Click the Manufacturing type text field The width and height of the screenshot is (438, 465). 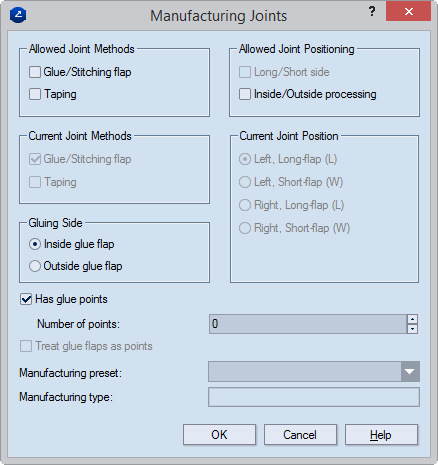pyautogui.click(x=314, y=397)
